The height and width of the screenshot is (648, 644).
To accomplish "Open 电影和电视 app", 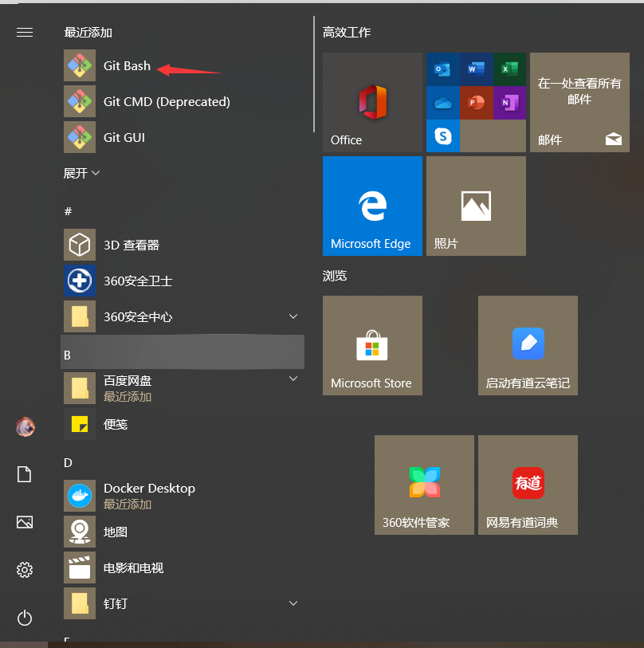I will click(x=183, y=567).
